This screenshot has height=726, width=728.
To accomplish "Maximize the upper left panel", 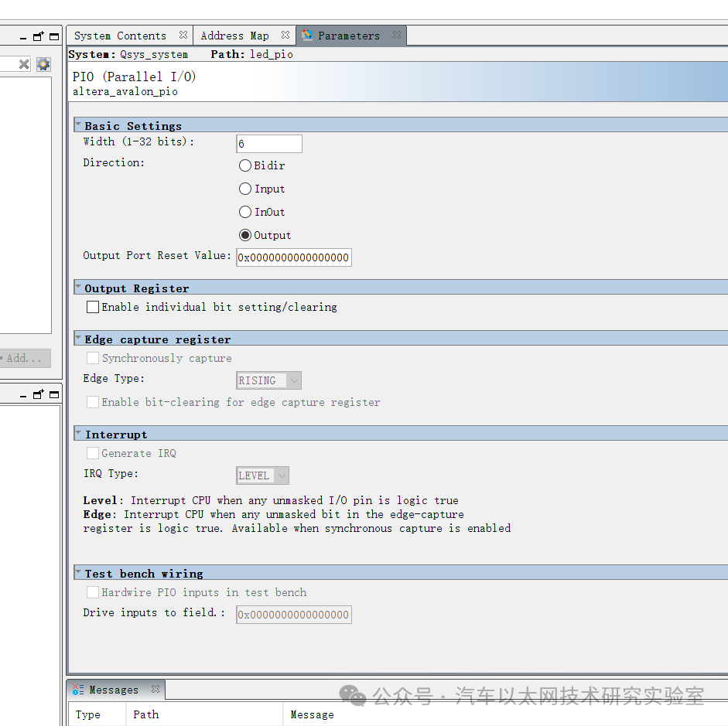I will (54, 36).
